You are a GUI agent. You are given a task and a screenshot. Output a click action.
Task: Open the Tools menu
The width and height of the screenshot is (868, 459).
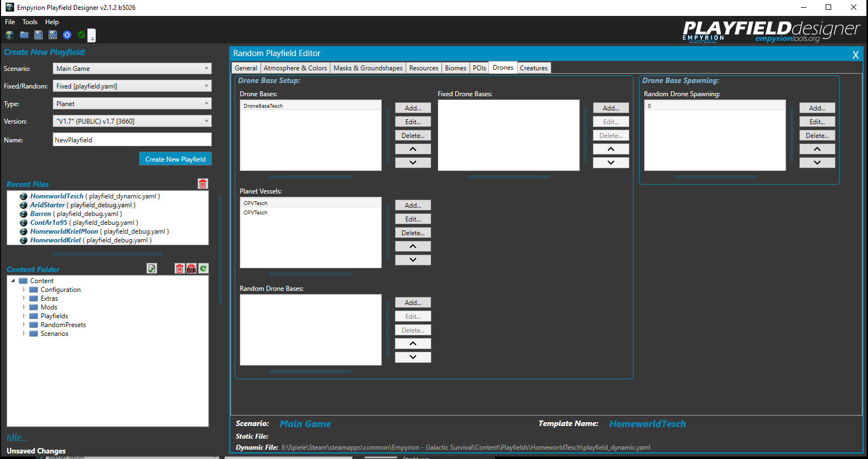[x=30, y=22]
